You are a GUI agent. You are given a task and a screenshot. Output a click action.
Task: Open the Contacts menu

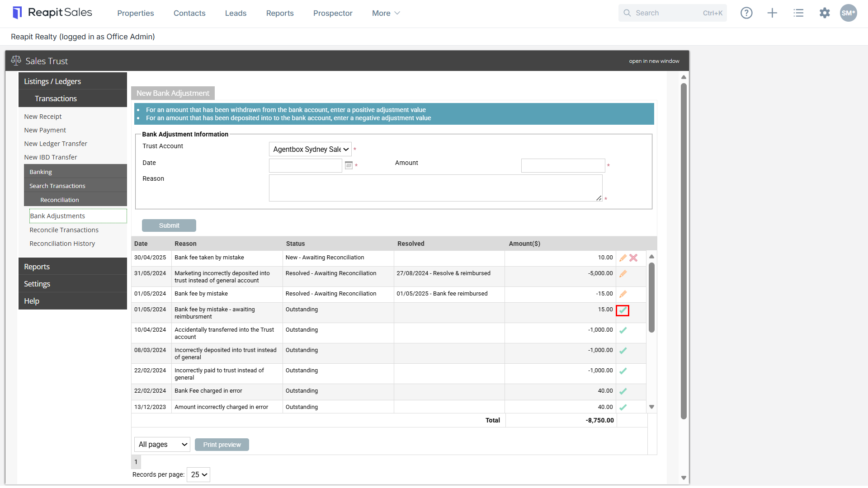tap(189, 13)
